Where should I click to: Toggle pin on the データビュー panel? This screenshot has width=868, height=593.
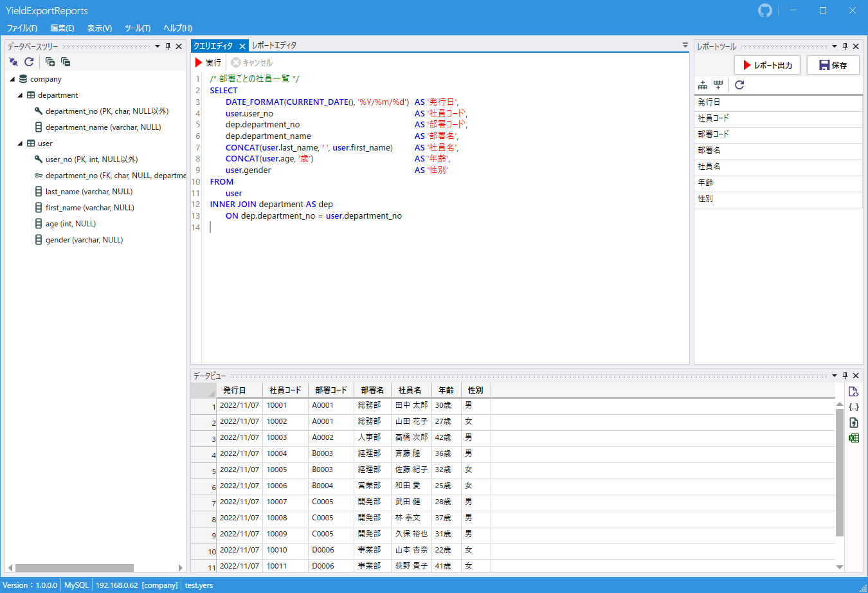point(845,376)
